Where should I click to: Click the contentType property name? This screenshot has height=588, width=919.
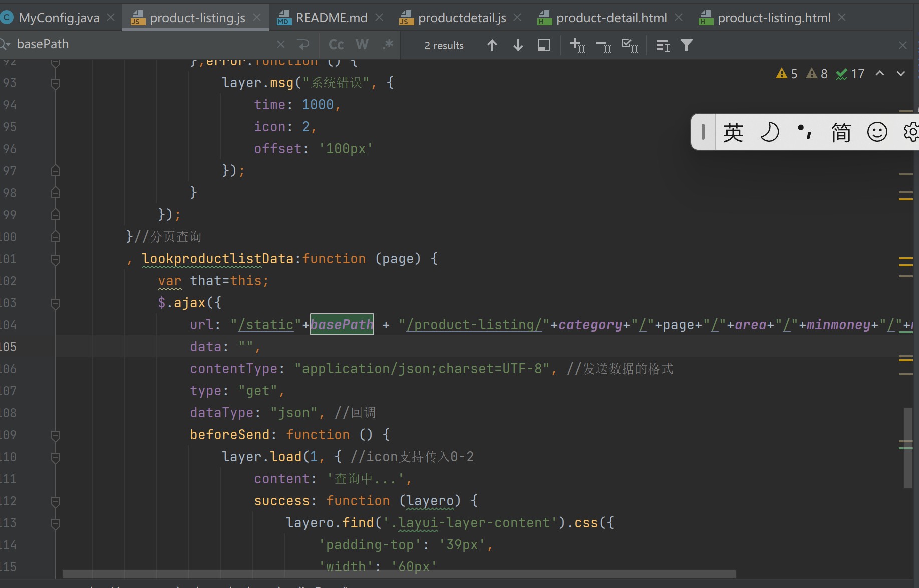click(233, 369)
